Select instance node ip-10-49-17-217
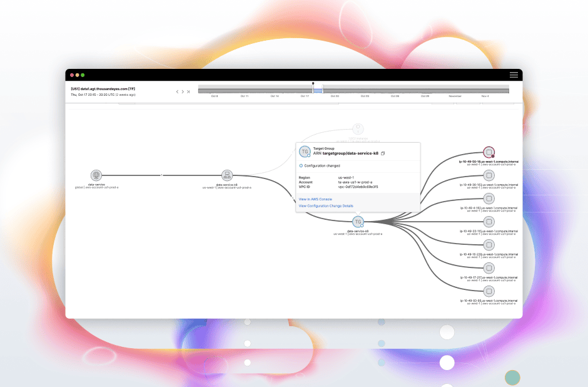The width and height of the screenshot is (588, 387). [x=489, y=268]
